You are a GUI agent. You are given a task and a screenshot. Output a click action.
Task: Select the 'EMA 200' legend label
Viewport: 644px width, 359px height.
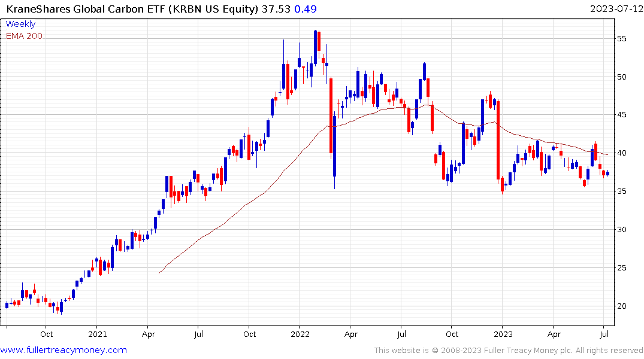coord(24,36)
